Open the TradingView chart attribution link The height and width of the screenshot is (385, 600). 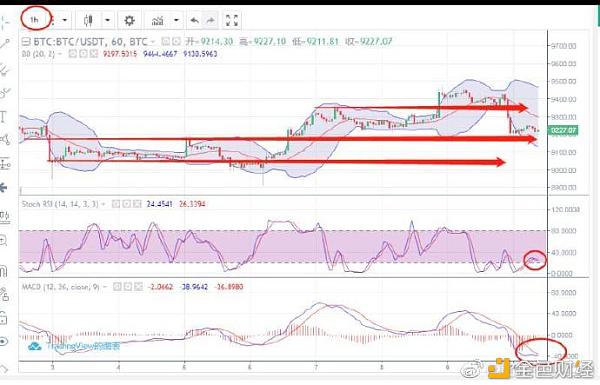point(75,346)
